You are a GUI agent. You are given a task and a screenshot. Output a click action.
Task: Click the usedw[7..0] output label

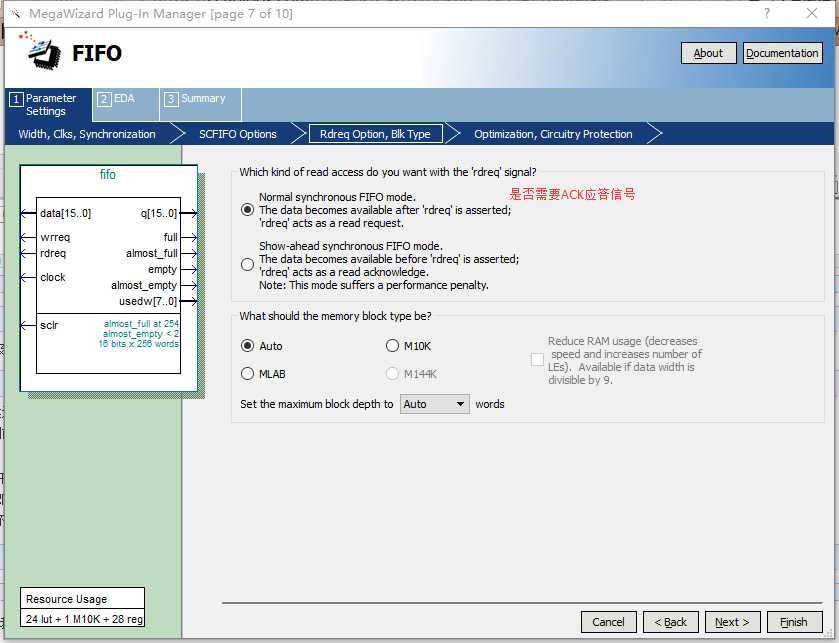(x=148, y=301)
